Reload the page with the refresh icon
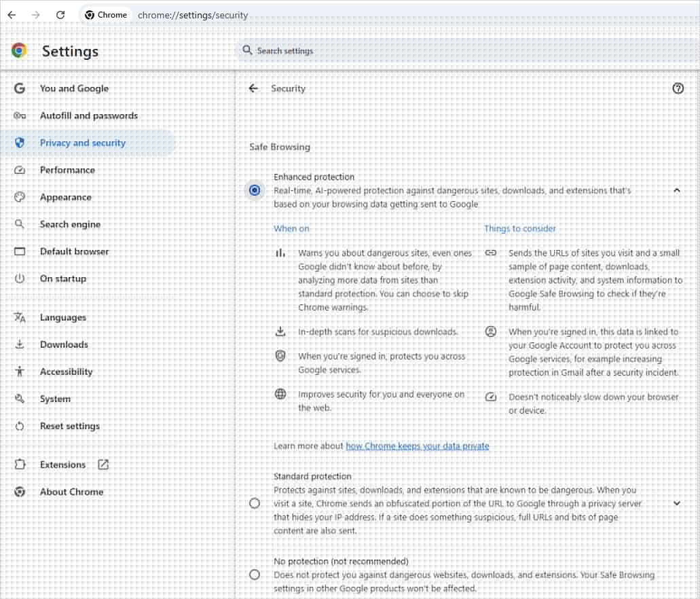The width and height of the screenshot is (700, 599). coord(60,15)
